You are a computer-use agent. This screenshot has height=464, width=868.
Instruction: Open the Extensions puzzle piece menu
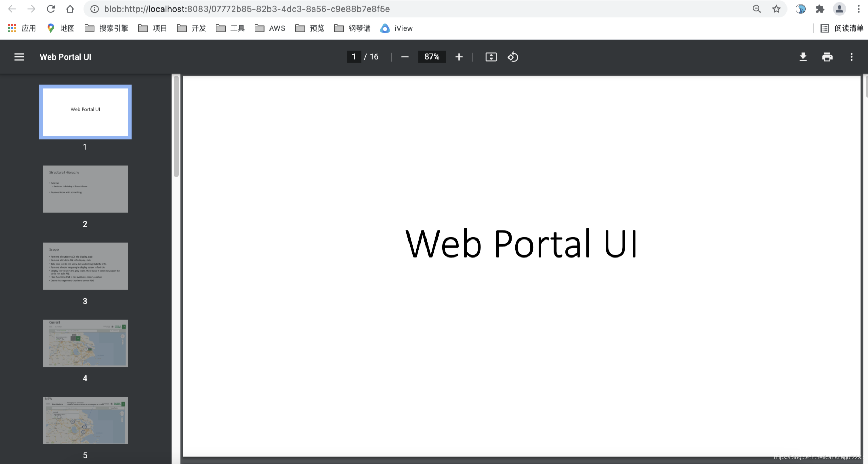(820, 9)
